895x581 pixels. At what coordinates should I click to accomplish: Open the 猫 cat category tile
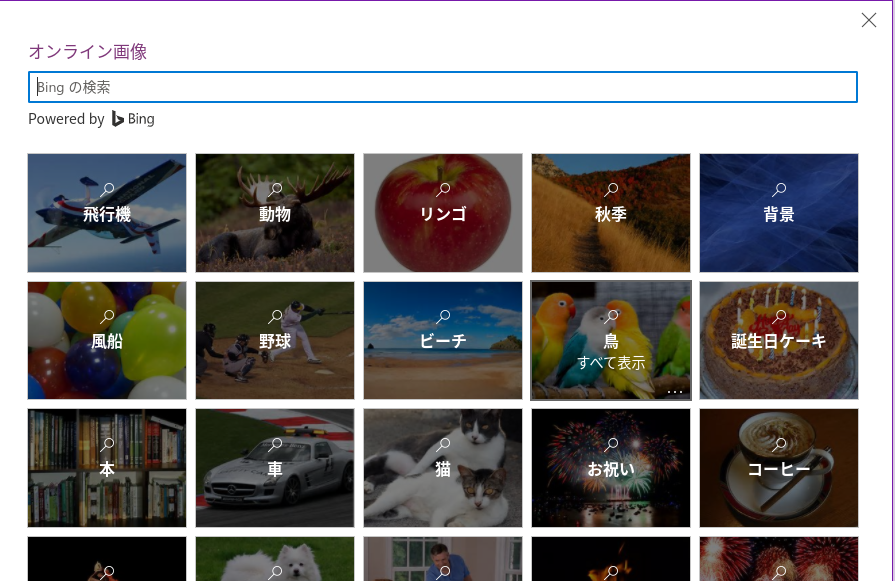[443, 468]
